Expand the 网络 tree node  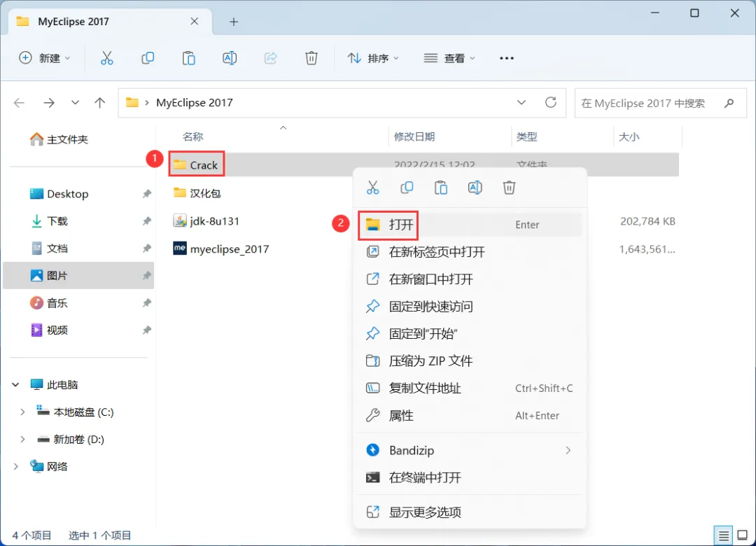coord(15,466)
